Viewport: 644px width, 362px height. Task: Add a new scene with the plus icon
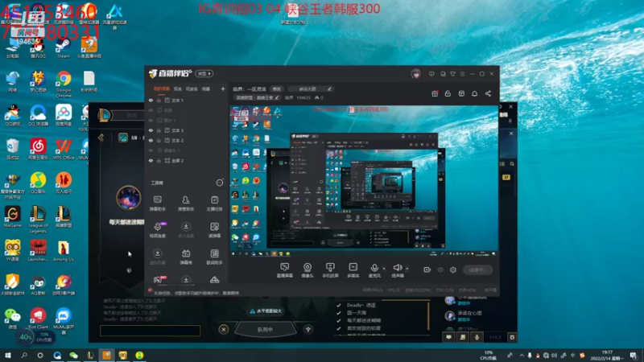pyautogui.click(x=223, y=88)
